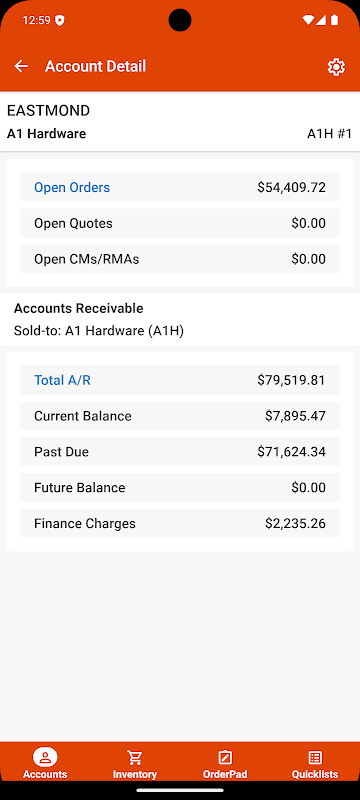Image resolution: width=360 pixels, height=800 pixels.
Task: Tap the back arrow icon
Action: (x=21, y=66)
